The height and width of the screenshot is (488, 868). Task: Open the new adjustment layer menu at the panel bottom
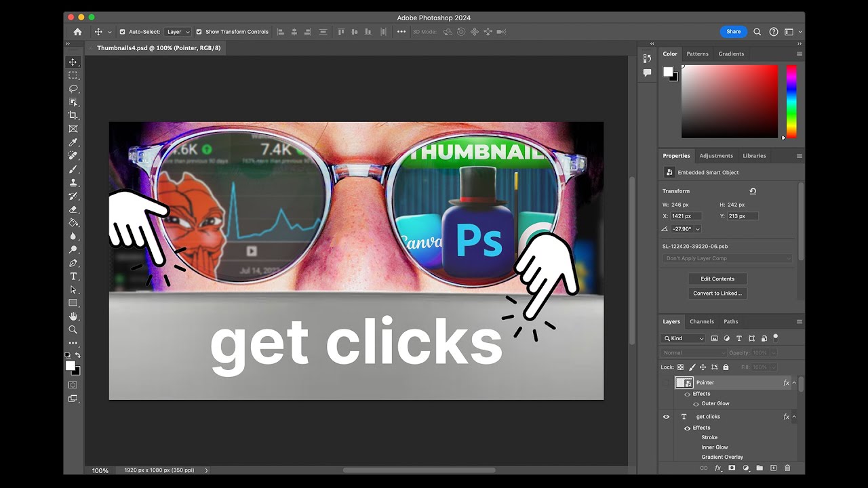(x=746, y=468)
